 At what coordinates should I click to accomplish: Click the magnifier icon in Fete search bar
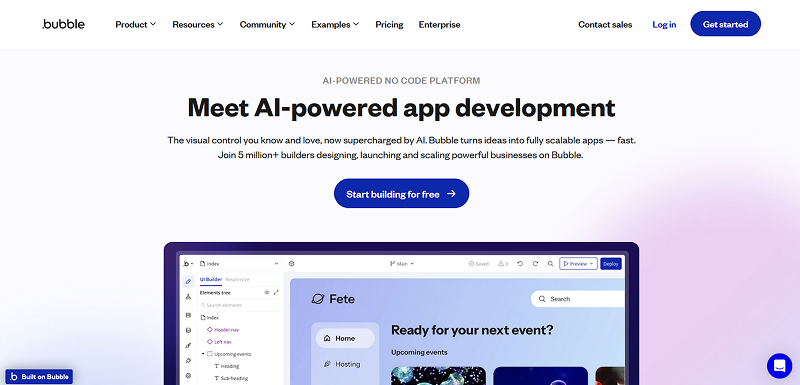[542, 299]
